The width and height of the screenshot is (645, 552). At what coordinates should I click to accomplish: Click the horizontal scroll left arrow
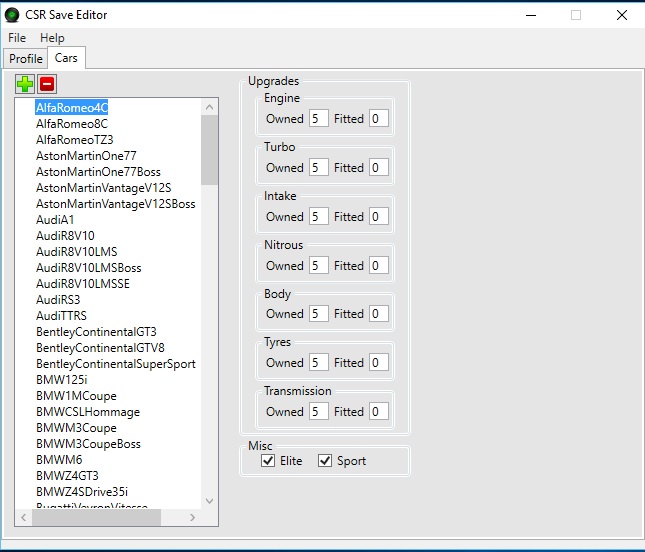[23, 517]
